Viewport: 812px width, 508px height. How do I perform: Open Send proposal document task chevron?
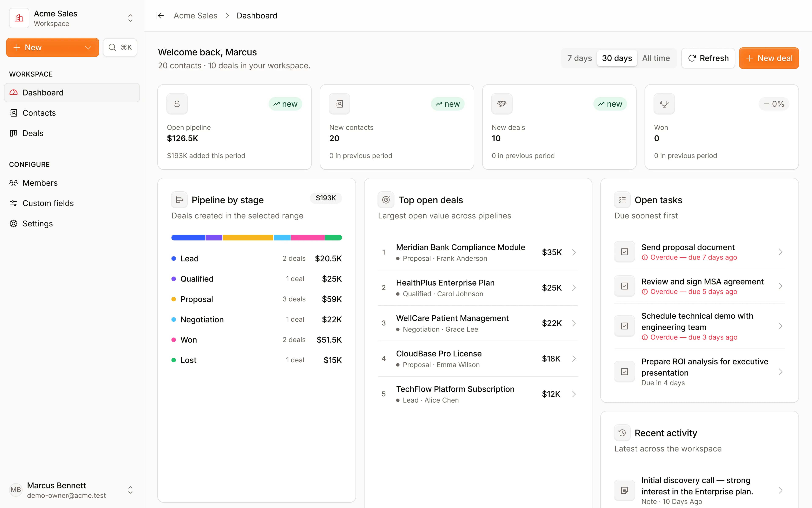pyautogui.click(x=780, y=252)
